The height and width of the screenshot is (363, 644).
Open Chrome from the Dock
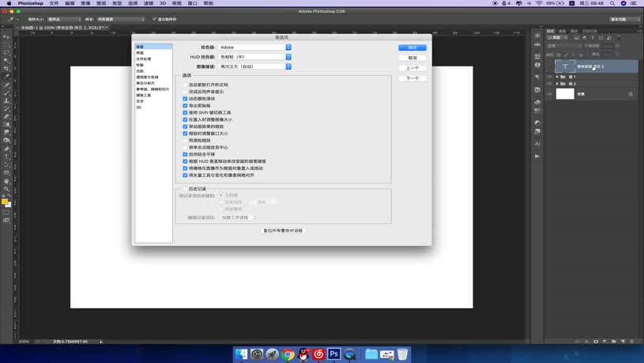pyautogui.click(x=288, y=354)
